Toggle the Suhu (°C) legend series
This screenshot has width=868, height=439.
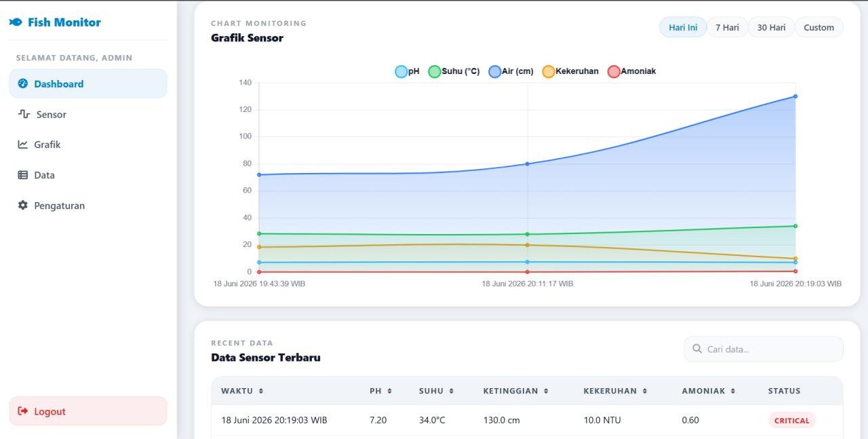coord(454,71)
